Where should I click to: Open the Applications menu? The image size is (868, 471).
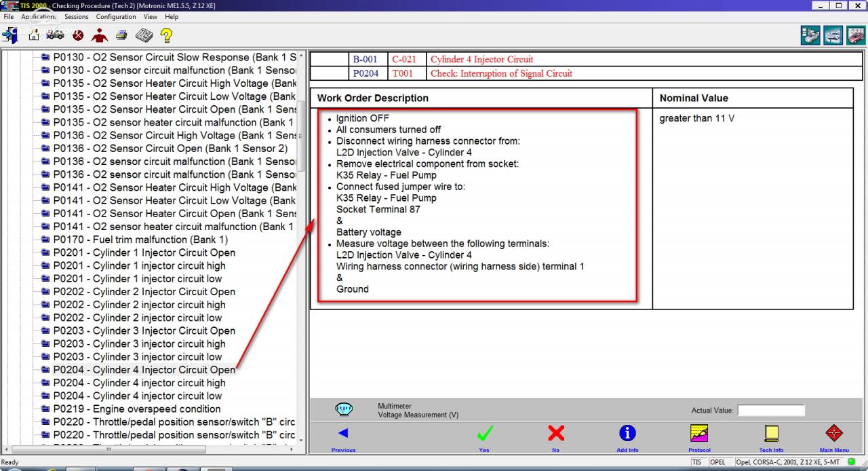point(38,16)
